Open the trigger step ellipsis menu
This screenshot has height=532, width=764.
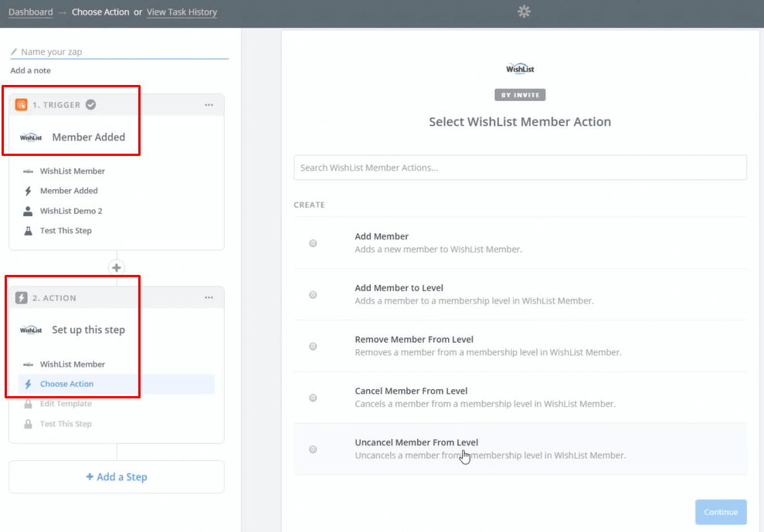[x=209, y=105]
